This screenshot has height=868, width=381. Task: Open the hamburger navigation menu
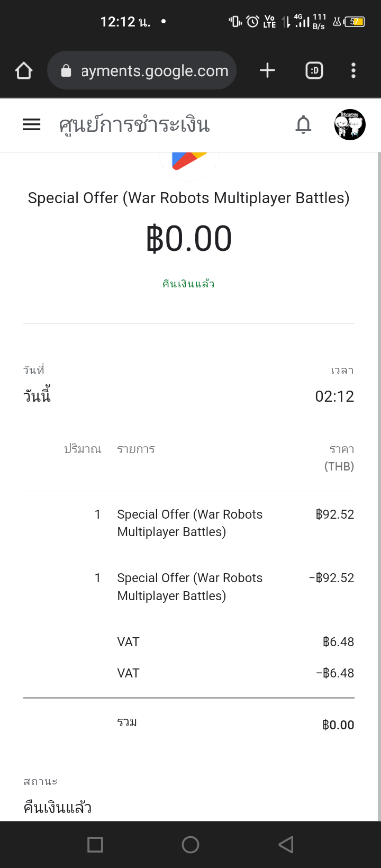[x=32, y=125]
